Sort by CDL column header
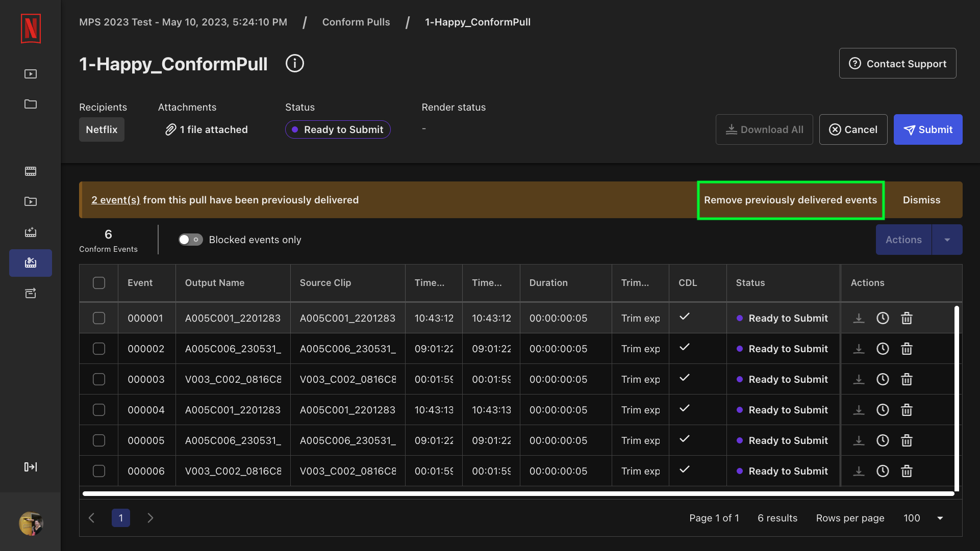This screenshot has height=551, width=980. [x=698, y=283]
